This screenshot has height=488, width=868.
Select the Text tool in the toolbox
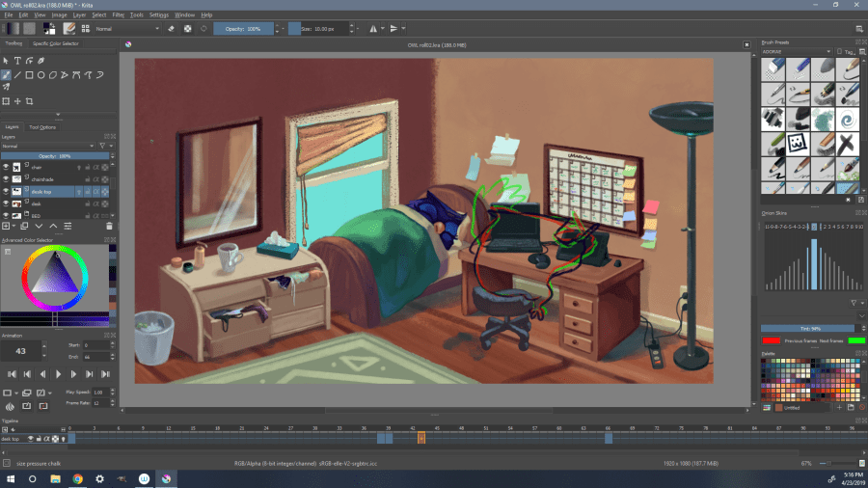[17, 61]
